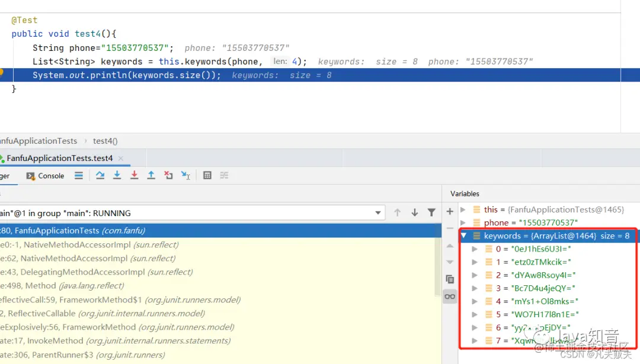Select the this = {FanfuApplicationTests@1465} row
This screenshot has height=364, width=640.
pyautogui.click(x=549, y=210)
